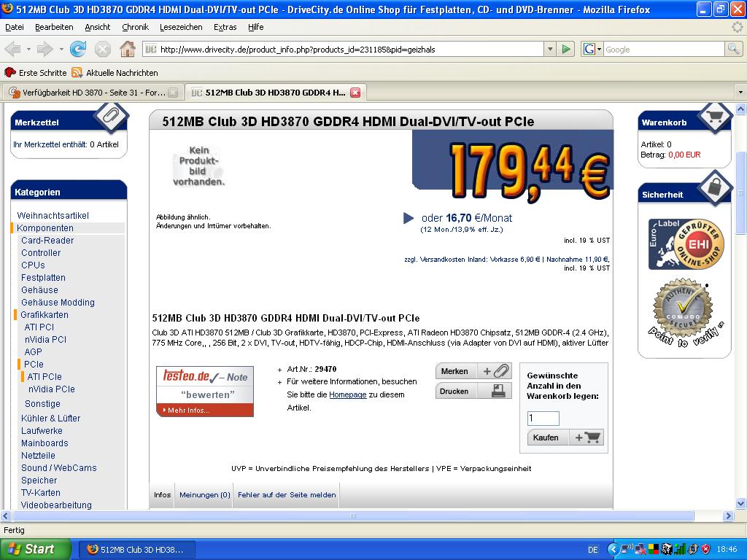The width and height of the screenshot is (747, 560).
Task: Open the Homepage link for this article
Action: pos(348,394)
